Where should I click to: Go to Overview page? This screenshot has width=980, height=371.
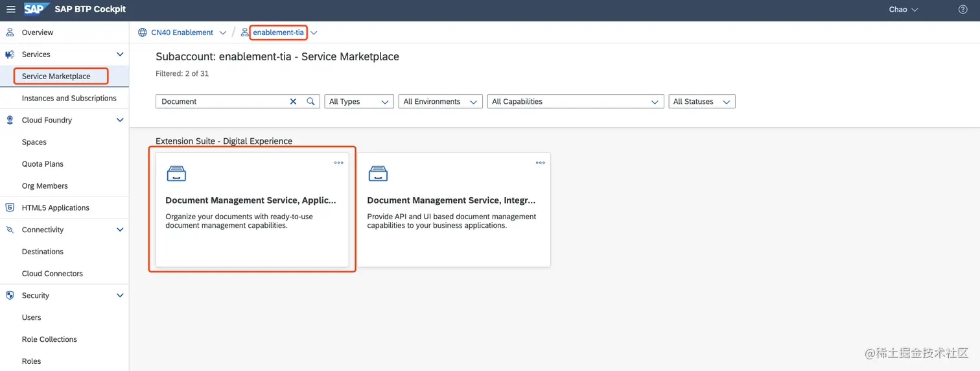tap(38, 32)
